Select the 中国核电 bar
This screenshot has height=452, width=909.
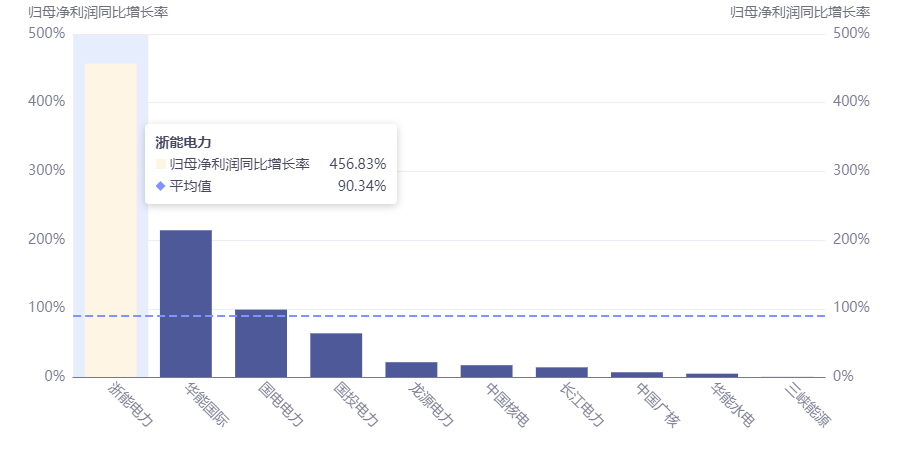tap(486, 371)
